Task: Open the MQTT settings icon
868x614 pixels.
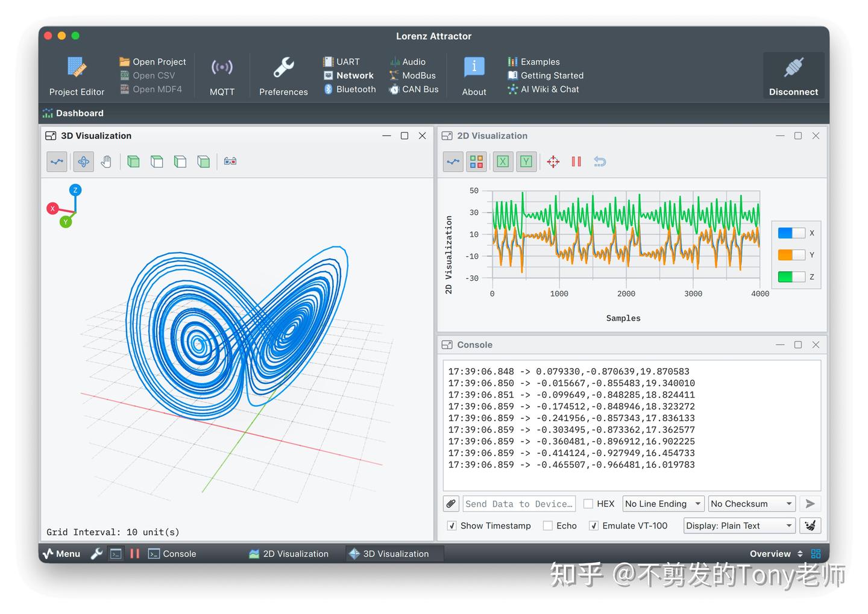Action: pyautogui.click(x=222, y=75)
